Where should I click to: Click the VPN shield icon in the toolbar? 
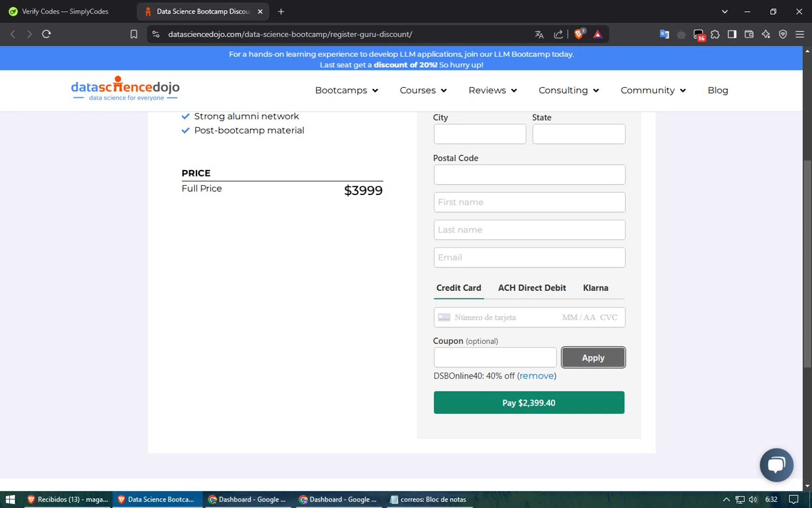783,34
